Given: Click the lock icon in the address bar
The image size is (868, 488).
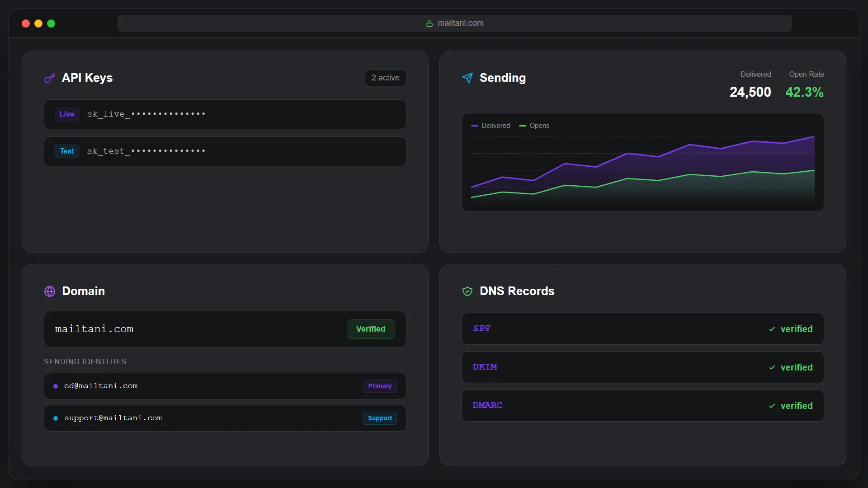Looking at the screenshot, I should click(429, 23).
